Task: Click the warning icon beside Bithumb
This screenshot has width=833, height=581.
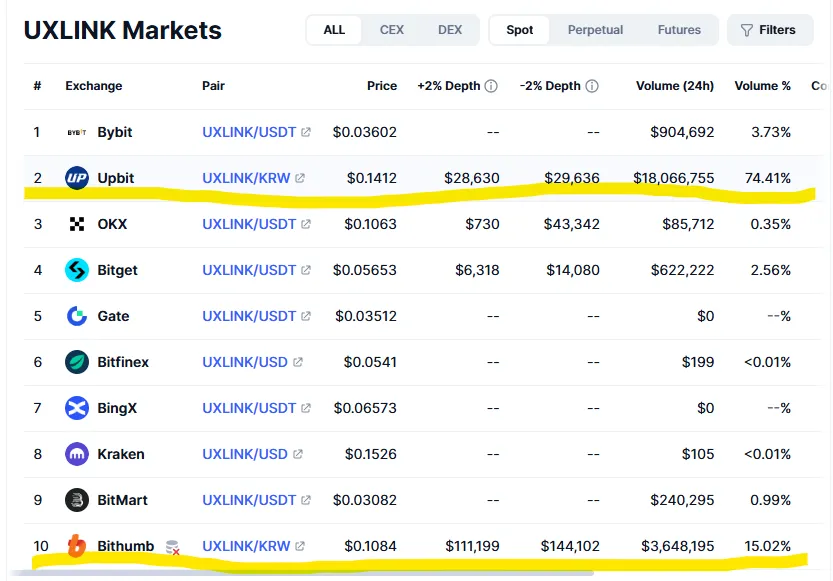Action: (172, 547)
